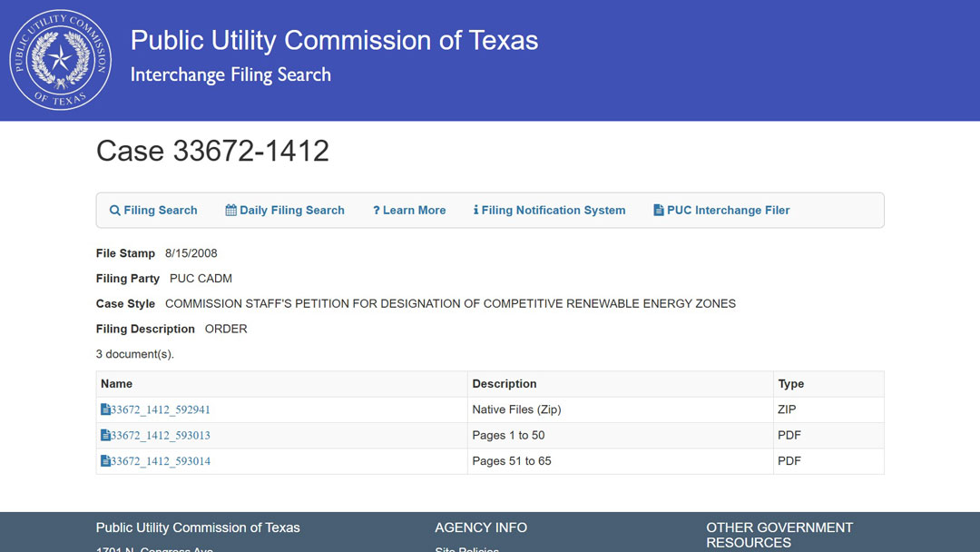Open the 33672_1412_593014 PDF document link
Viewport: 980px width, 552px height.
pyautogui.click(x=161, y=461)
